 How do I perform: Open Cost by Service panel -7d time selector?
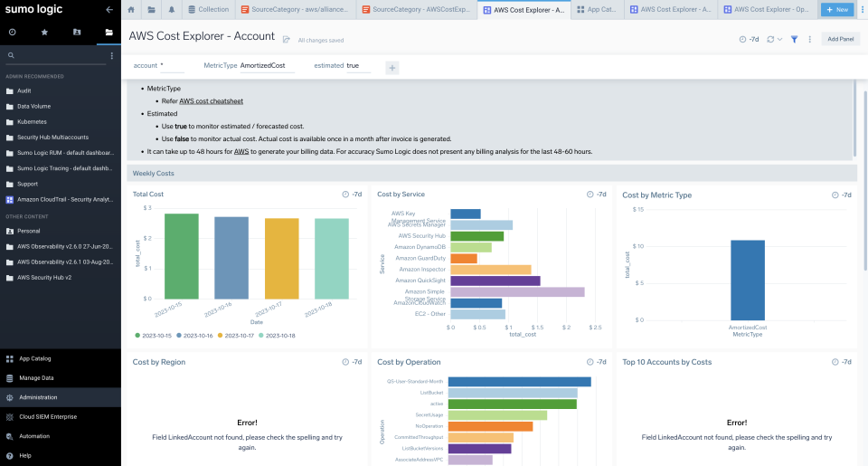pyautogui.click(x=596, y=195)
